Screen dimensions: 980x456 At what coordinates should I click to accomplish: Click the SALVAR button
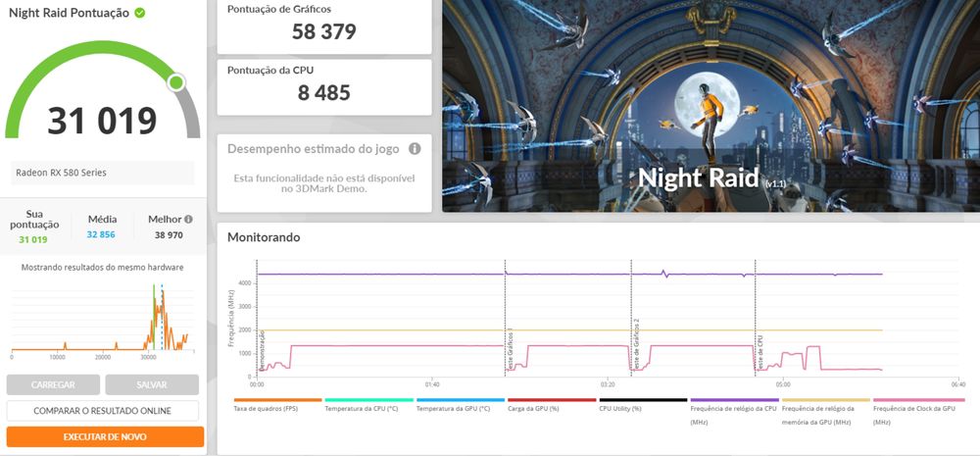[152, 384]
